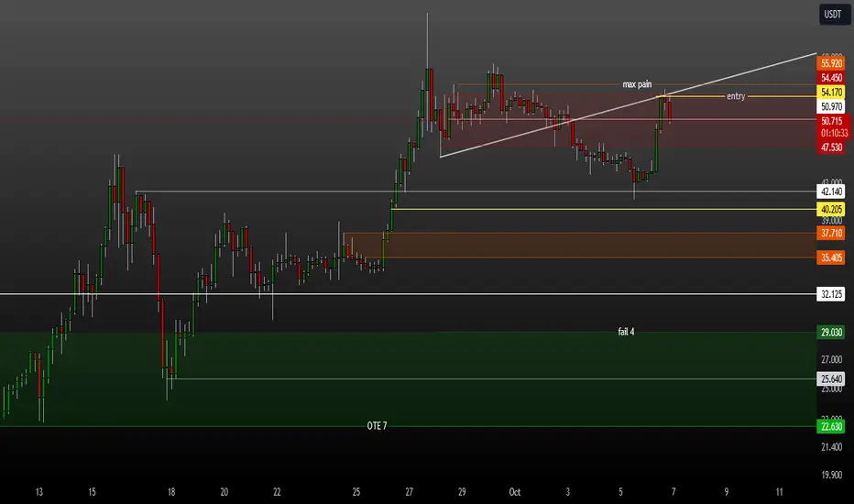854x504 pixels.
Task: Click date 29 on time axis
Action: click(462, 492)
